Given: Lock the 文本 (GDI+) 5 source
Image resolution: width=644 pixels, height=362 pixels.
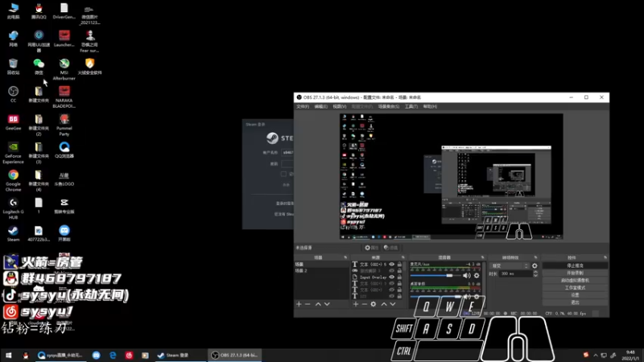Looking at the screenshot, I should tap(399, 265).
